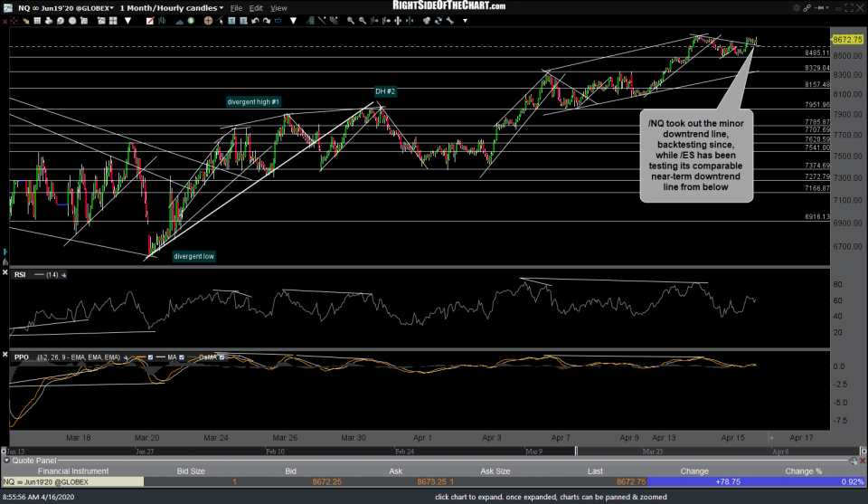This screenshot has width=868, height=504.
Task: Click the bar chart type icon
Action: point(162,21)
